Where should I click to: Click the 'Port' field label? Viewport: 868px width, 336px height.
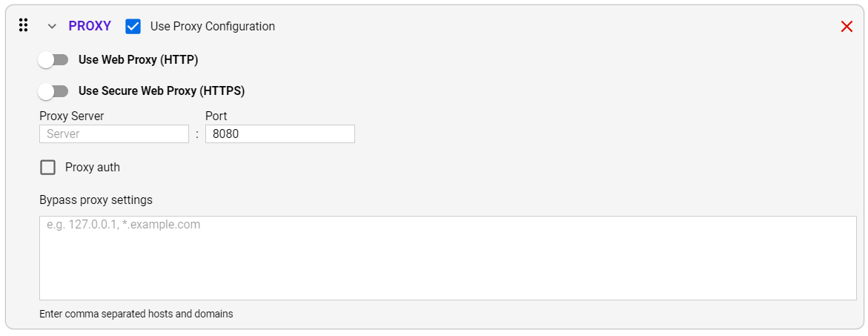coord(216,116)
